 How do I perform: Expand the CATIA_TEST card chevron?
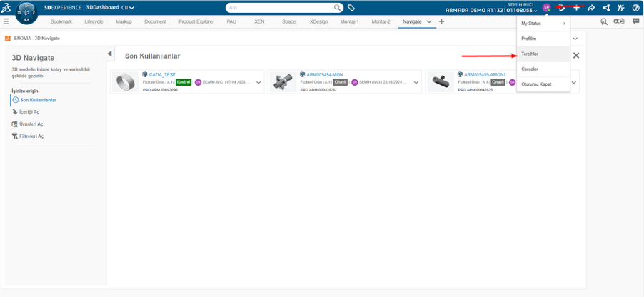(258, 82)
